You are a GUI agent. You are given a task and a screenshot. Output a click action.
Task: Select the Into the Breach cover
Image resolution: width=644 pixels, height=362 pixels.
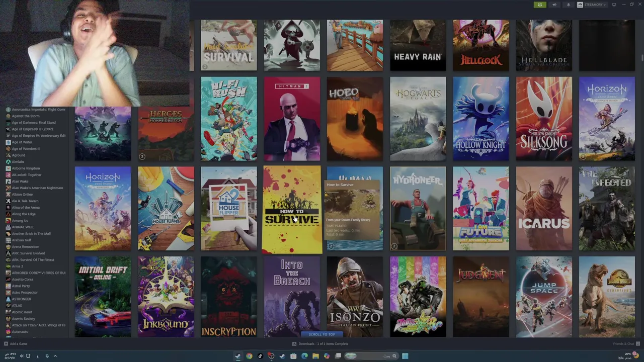[292, 297]
